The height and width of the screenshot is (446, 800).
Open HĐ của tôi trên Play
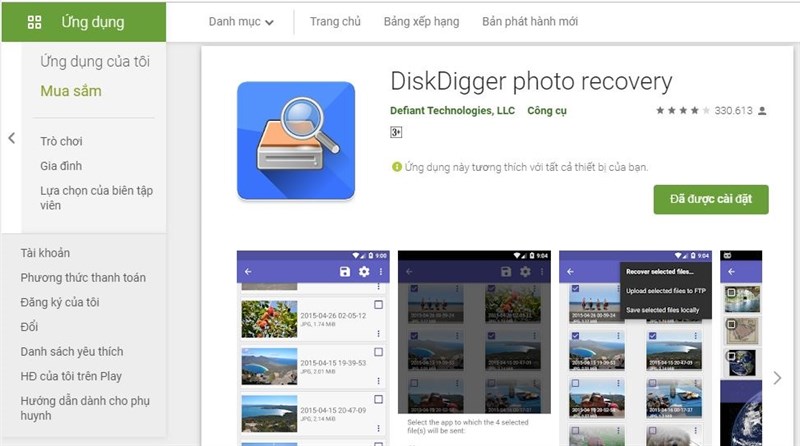pos(71,376)
